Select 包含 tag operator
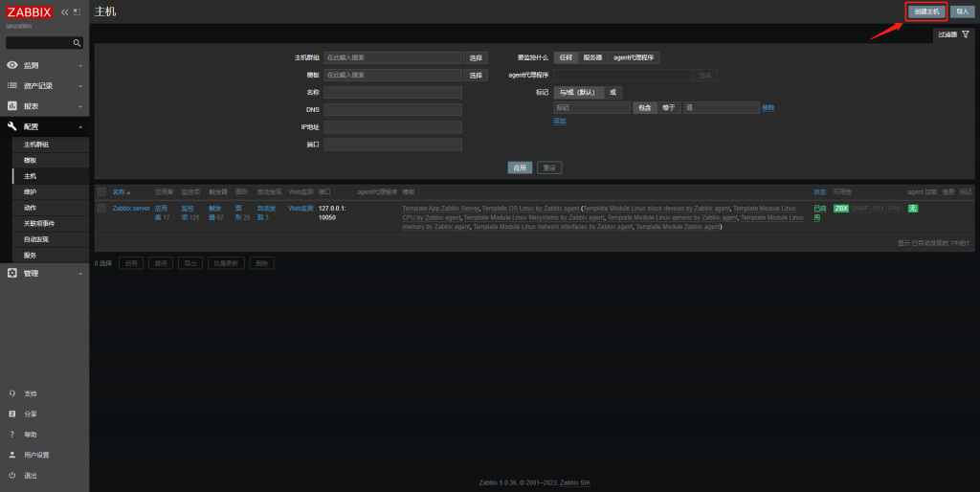Image resolution: width=980 pixels, height=492 pixels. point(645,107)
